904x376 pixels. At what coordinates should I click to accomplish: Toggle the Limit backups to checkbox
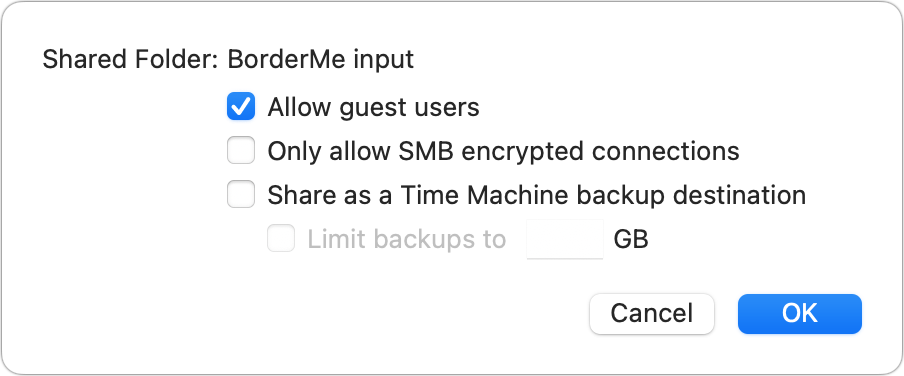(281, 239)
